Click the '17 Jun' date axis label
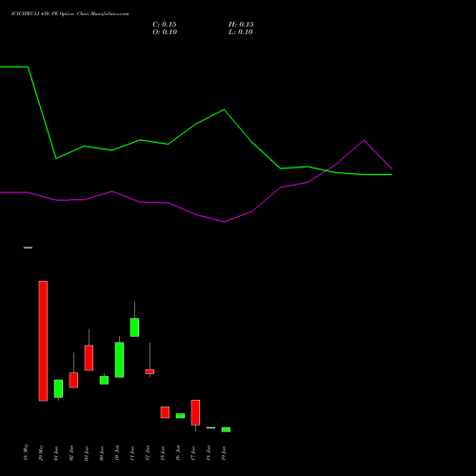The width and height of the screenshot is (476, 476). click(193, 453)
